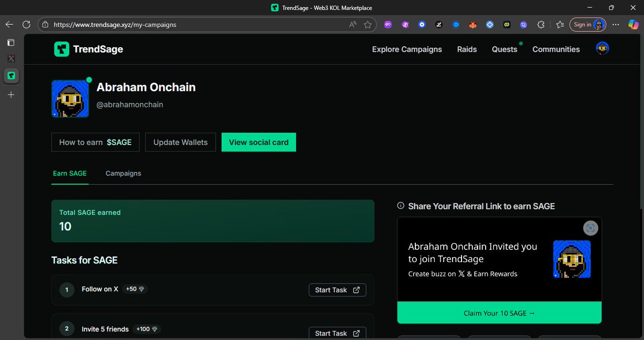Open the blue diamond extension icon

(x=490, y=25)
